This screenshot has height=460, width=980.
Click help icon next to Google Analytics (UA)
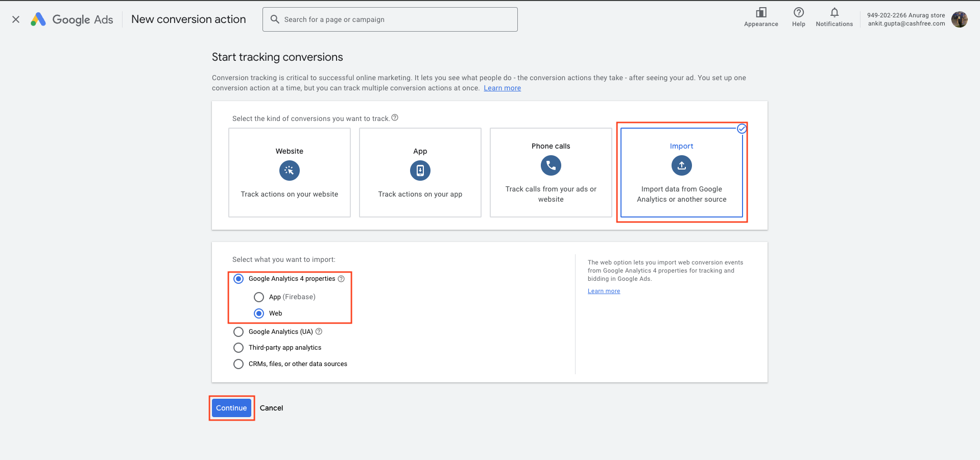tap(319, 331)
